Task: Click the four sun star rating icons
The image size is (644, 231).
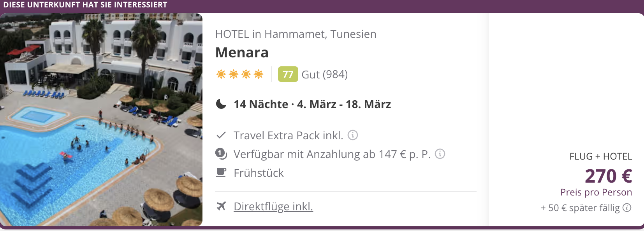Action: pos(240,74)
